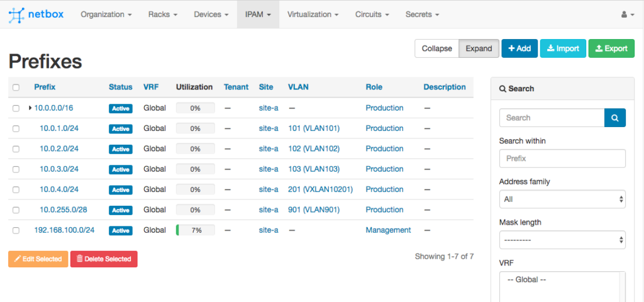Click the Add prefix button
Image resolution: width=644 pixels, height=302 pixels.
click(x=519, y=48)
